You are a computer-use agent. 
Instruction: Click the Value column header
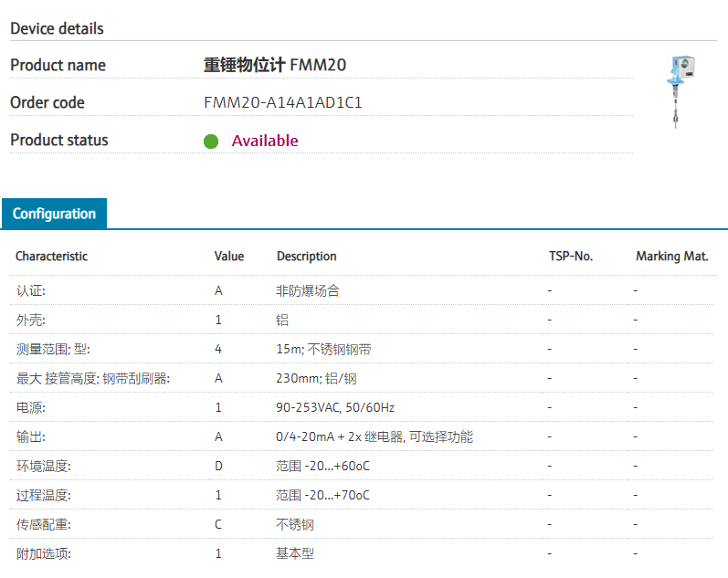point(229,257)
